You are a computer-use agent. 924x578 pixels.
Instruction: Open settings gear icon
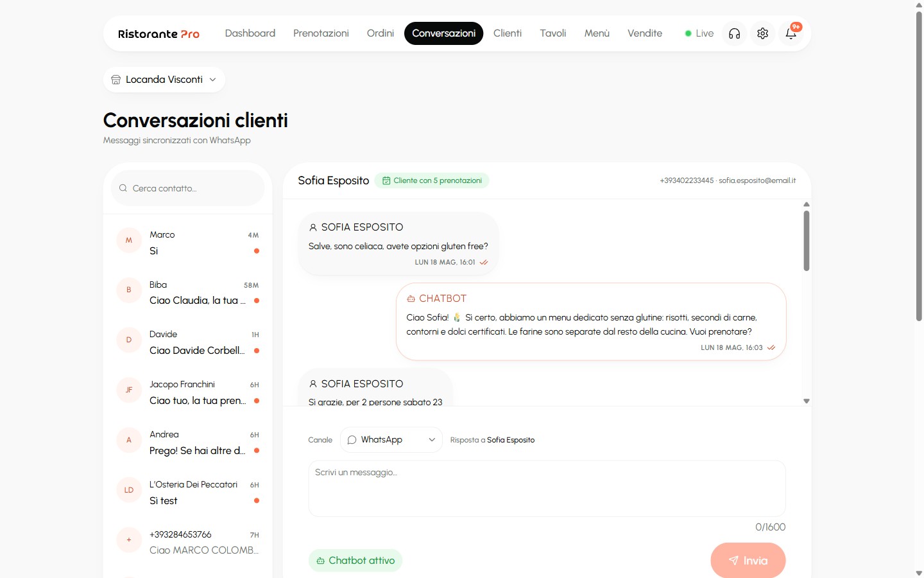point(762,33)
